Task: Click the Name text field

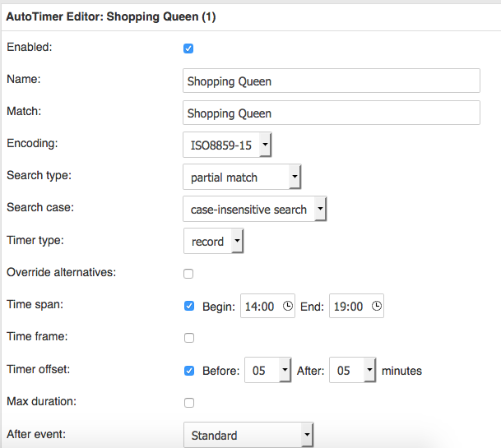Action: [331, 81]
